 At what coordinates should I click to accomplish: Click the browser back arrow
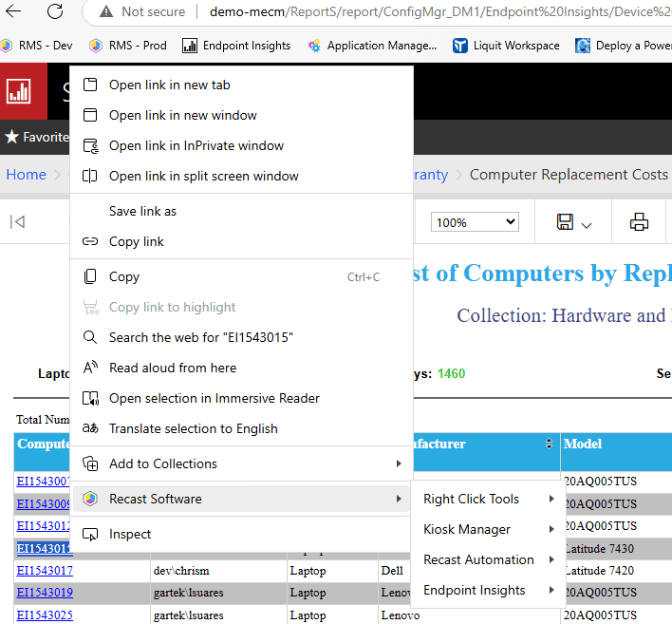pyautogui.click(x=16, y=11)
